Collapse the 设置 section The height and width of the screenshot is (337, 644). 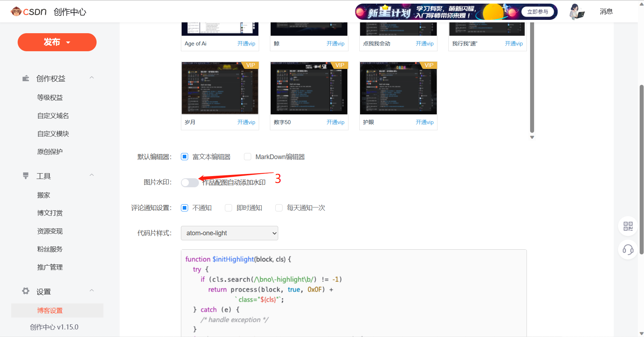(92, 290)
